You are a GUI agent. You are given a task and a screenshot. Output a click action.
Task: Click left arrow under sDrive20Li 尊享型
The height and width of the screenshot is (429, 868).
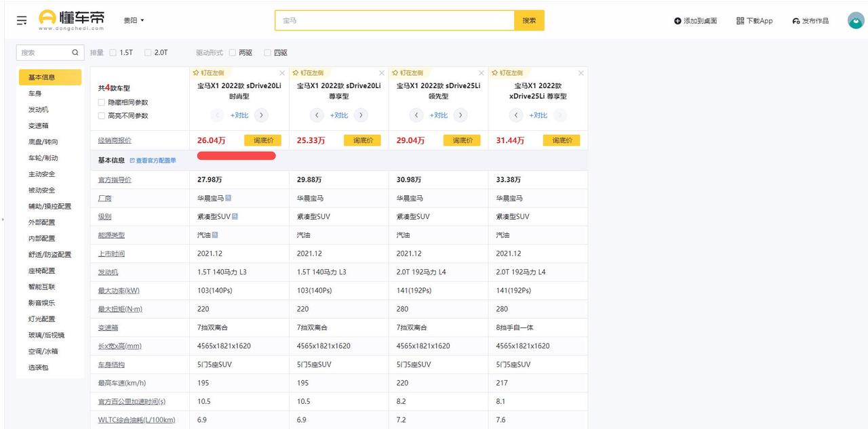click(317, 115)
